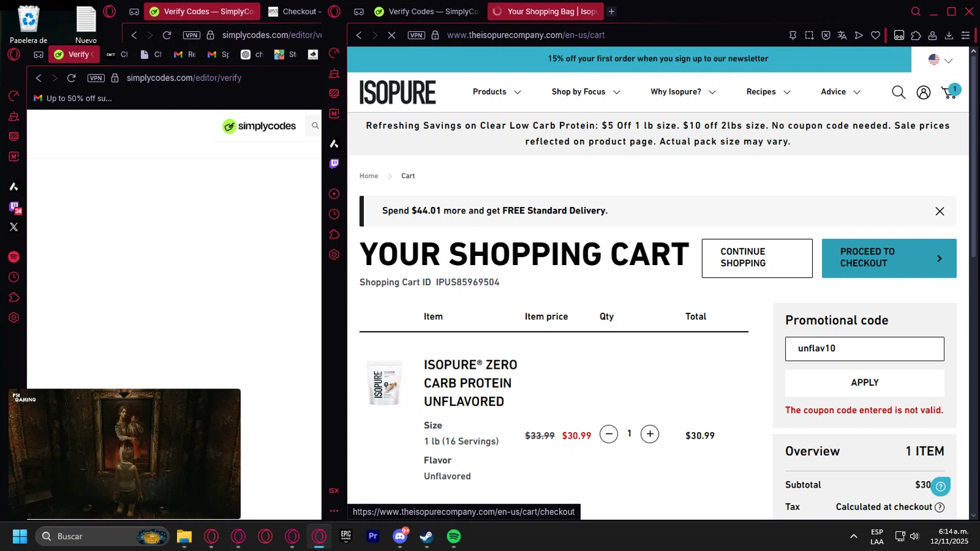Click the picture-in-picture game video

124,454
